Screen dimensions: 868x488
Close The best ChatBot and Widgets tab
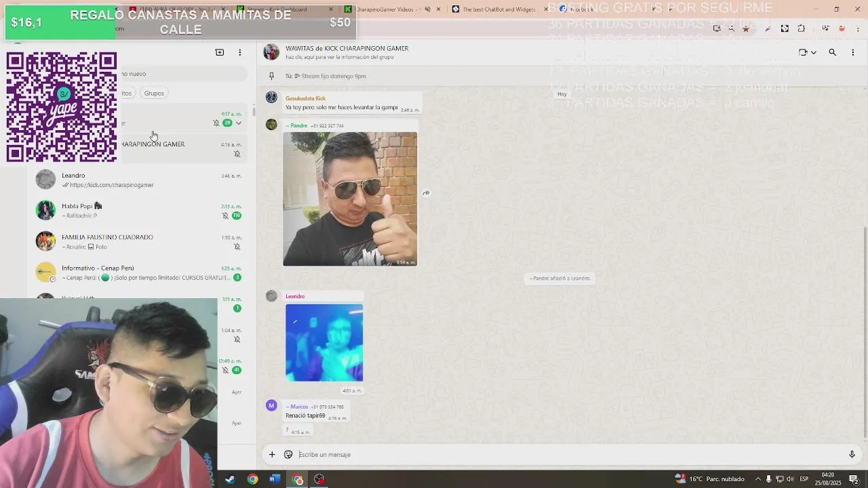[x=546, y=9]
